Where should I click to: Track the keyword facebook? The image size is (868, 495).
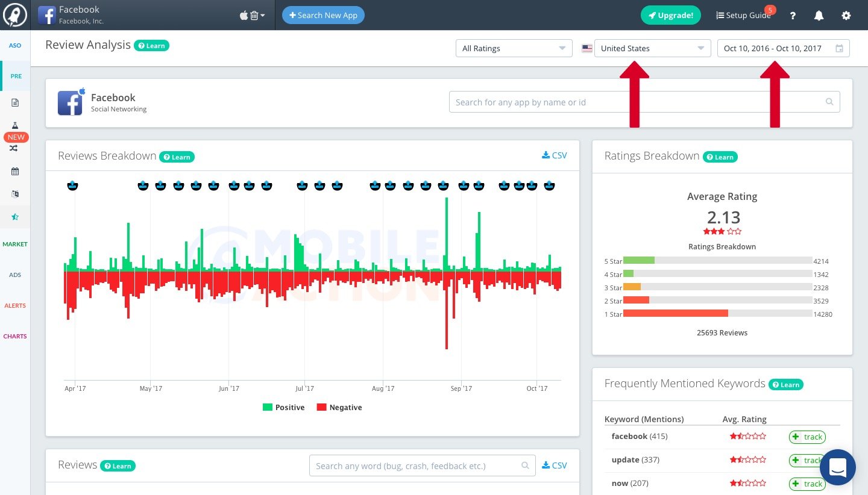click(x=807, y=437)
